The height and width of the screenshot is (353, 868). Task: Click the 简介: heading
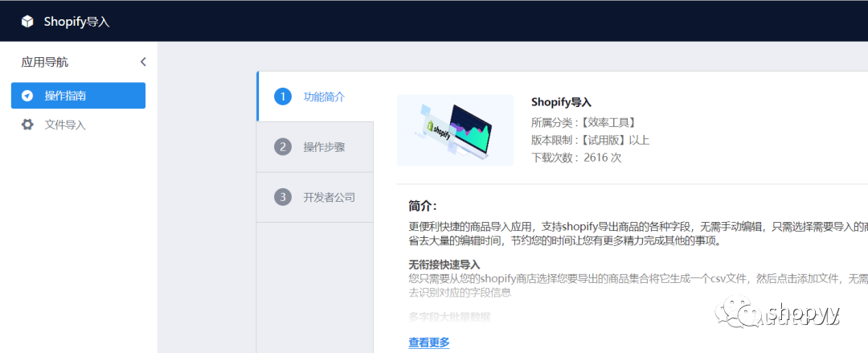click(423, 206)
